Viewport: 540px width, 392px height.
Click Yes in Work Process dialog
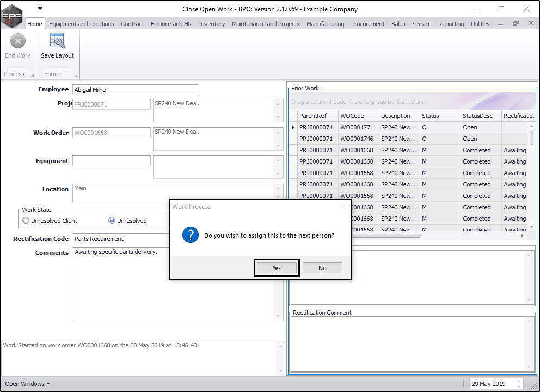coord(277,268)
